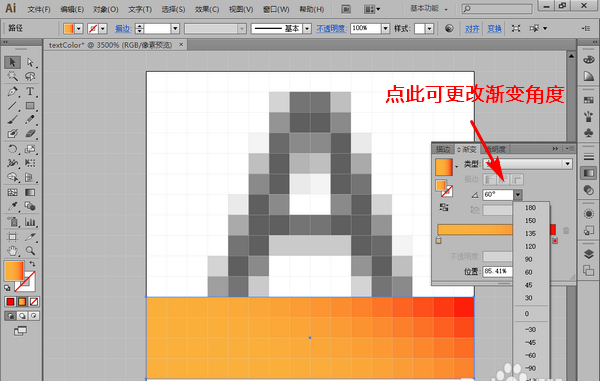Select the Zoom magnifier tool
The height and width of the screenshot is (381, 600).
30,251
